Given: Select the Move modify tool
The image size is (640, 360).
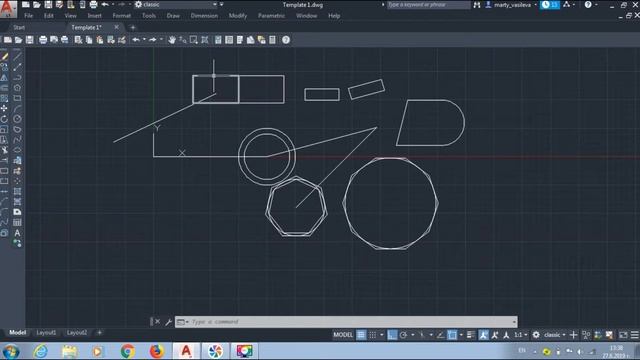Looking at the screenshot, I should tap(4, 109).
